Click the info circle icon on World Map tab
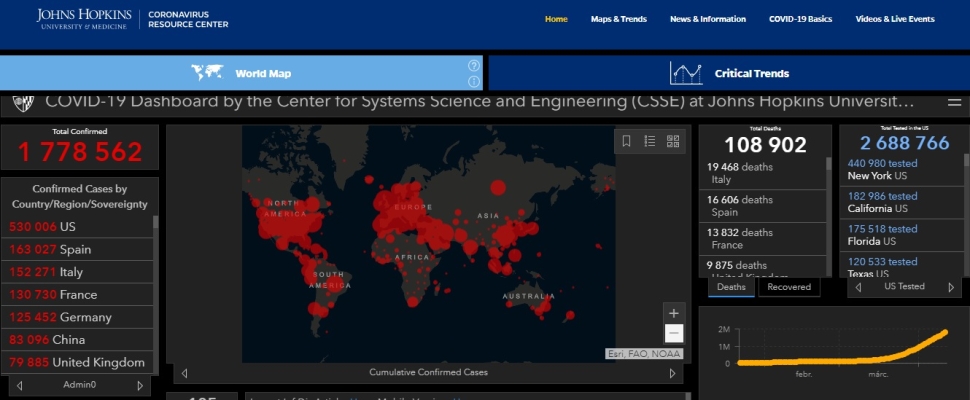The width and height of the screenshot is (970, 400). [x=474, y=82]
